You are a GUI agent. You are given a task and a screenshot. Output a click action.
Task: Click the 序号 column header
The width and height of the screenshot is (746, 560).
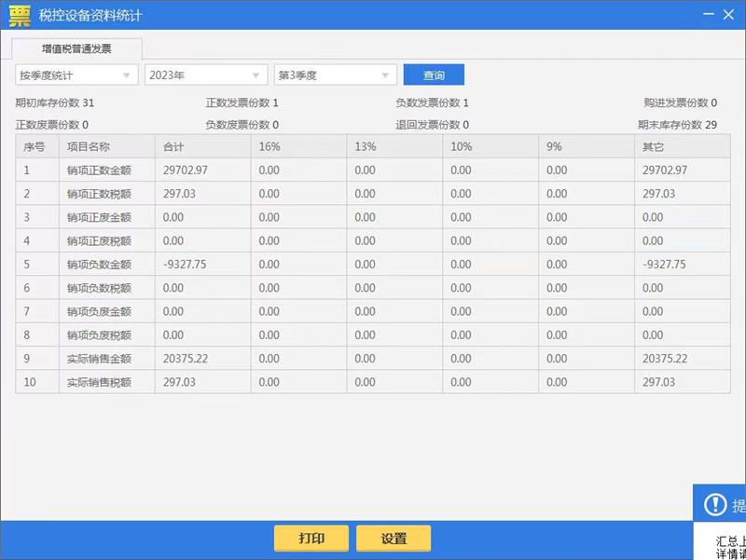click(35, 146)
